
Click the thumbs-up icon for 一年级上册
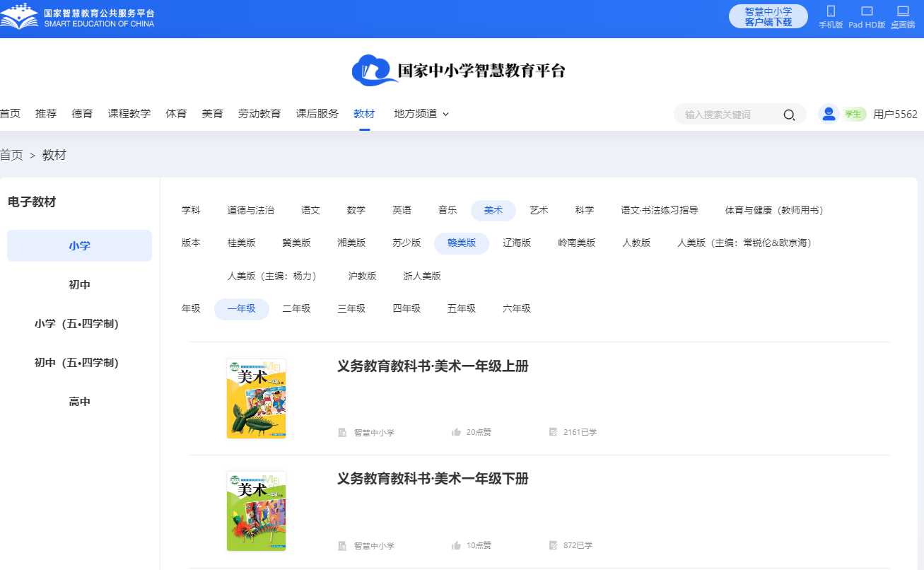point(456,432)
